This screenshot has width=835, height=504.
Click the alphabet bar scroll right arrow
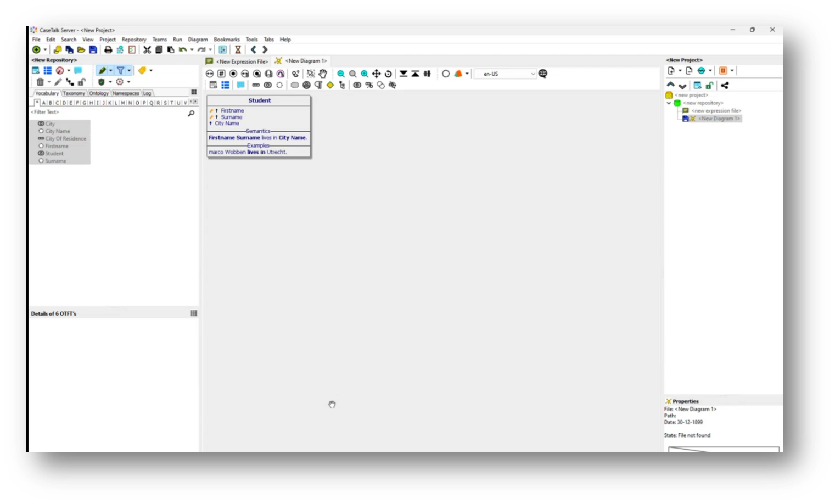tap(195, 102)
